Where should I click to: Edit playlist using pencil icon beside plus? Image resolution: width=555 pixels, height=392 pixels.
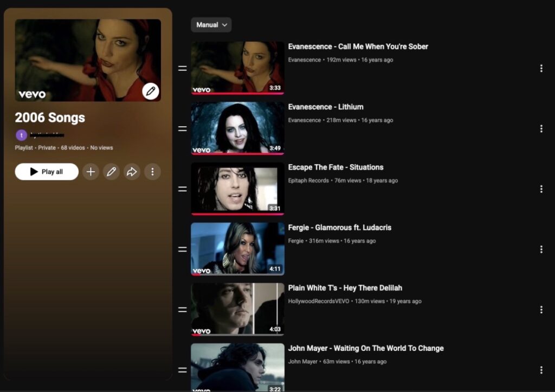111,172
